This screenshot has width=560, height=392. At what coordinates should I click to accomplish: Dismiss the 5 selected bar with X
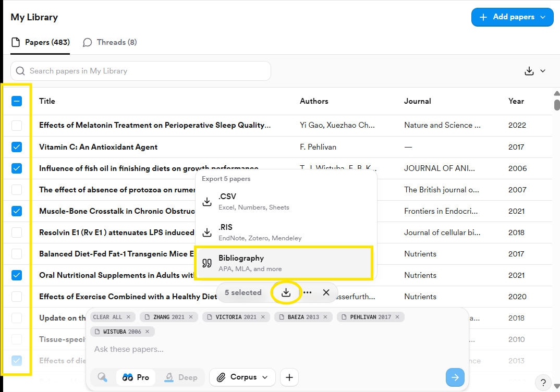click(x=326, y=292)
